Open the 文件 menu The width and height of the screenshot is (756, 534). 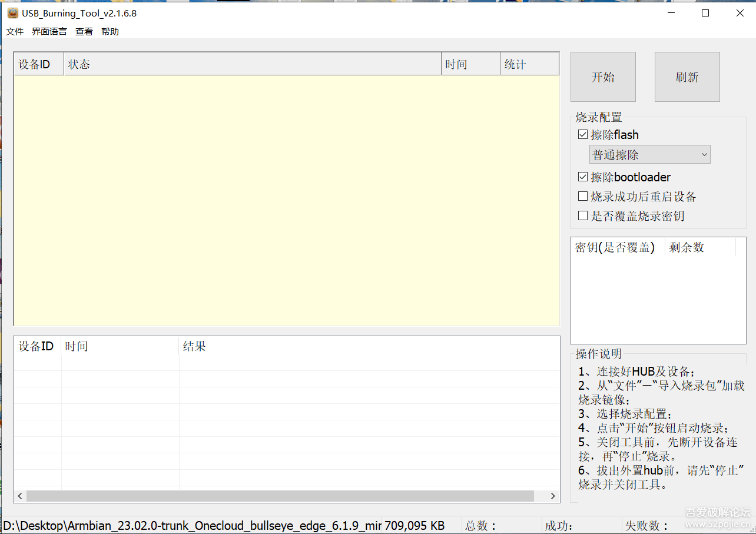(x=15, y=32)
